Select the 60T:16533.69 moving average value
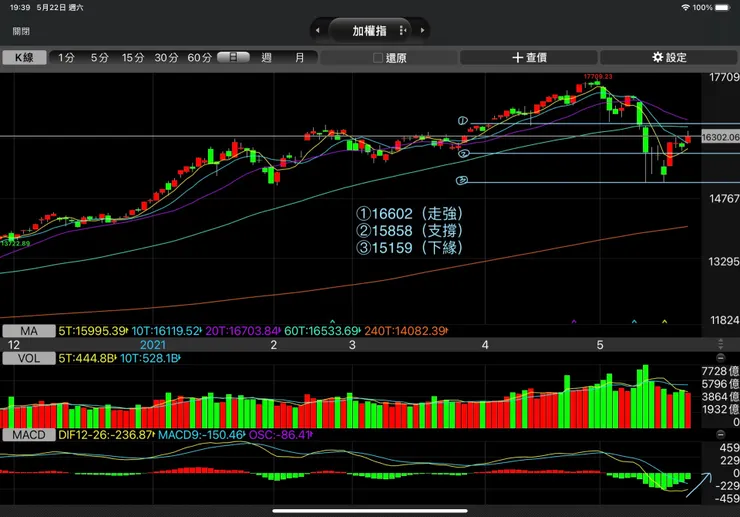Screen dimensions: 740x517 (322, 331)
